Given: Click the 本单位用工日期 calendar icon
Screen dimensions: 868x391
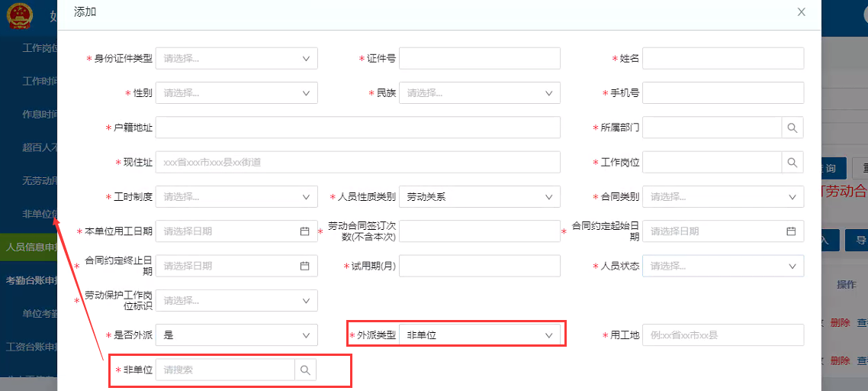Looking at the screenshot, I should coord(304,231).
